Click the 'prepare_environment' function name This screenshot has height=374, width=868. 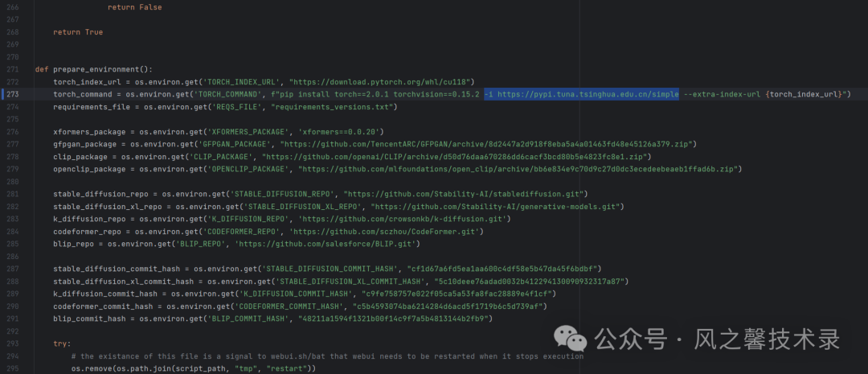coord(98,69)
